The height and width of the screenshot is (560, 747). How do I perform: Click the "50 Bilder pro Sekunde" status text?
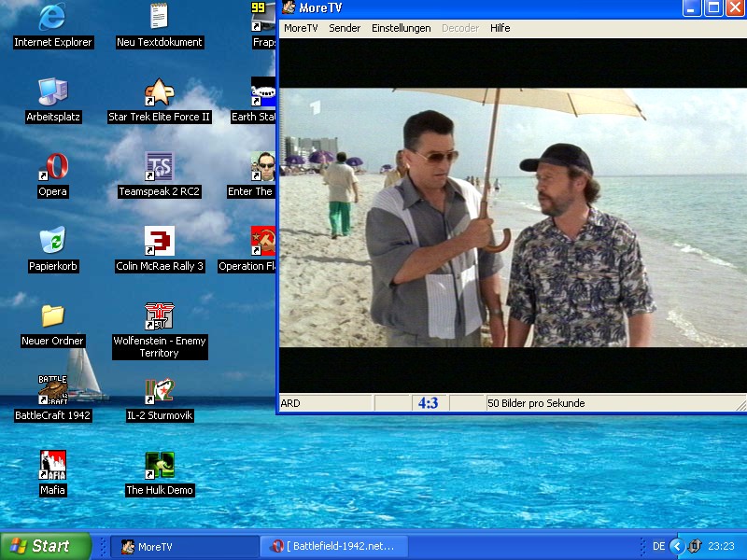(x=536, y=403)
